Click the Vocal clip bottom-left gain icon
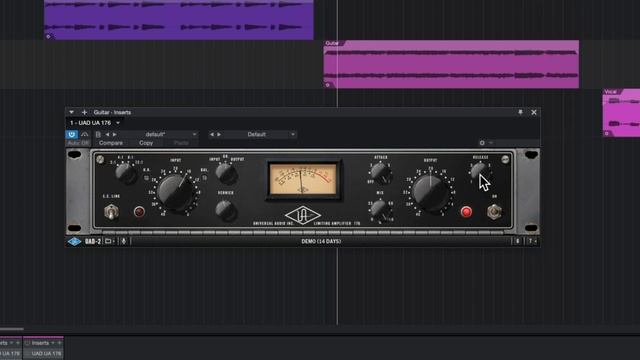 [x=607, y=133]
